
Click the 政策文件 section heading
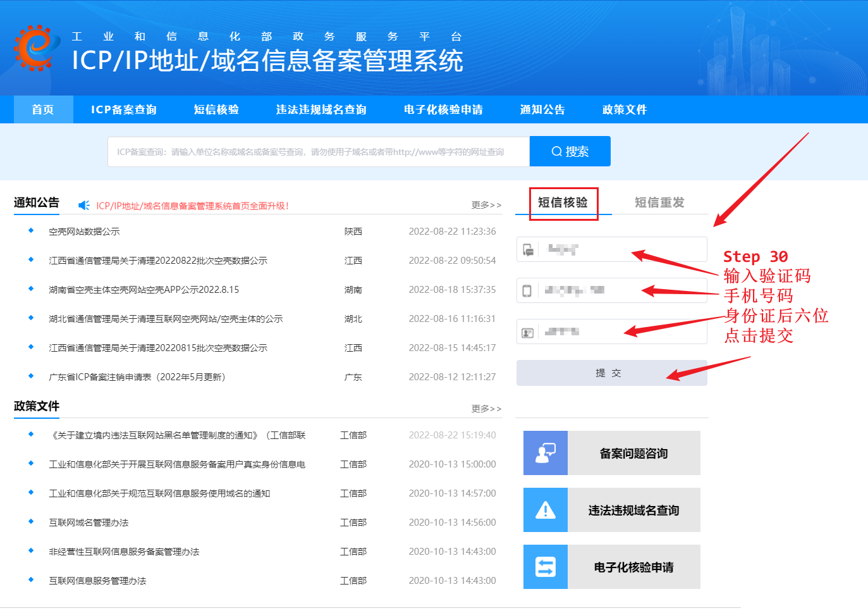click(37, 406)
